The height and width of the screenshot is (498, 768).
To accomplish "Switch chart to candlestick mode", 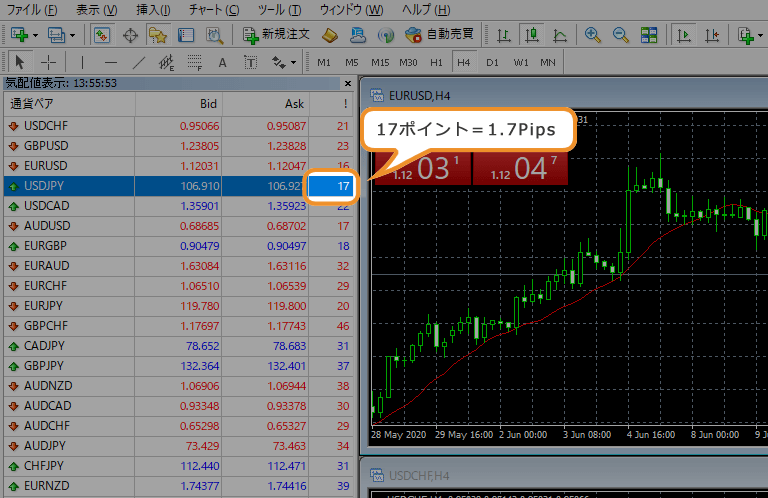I will pyautogui.click(x=533, y=35).
